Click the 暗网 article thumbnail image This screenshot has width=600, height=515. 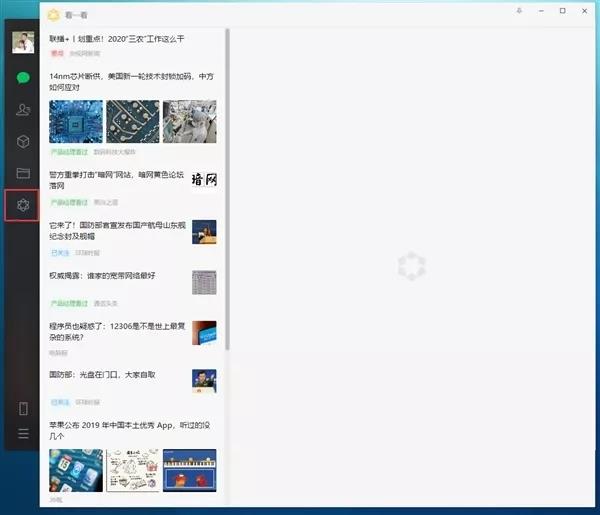[204, 181]
